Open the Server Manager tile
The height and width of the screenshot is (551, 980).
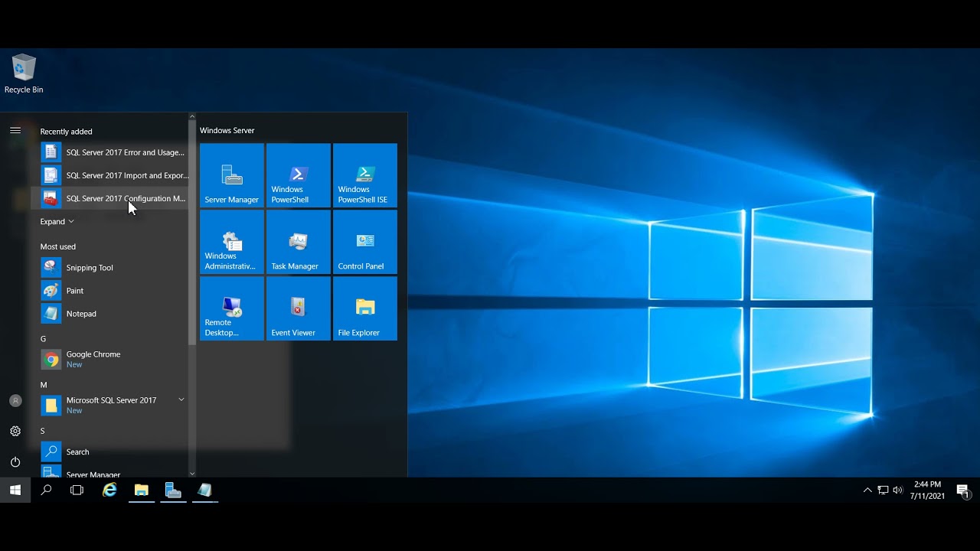231,175
